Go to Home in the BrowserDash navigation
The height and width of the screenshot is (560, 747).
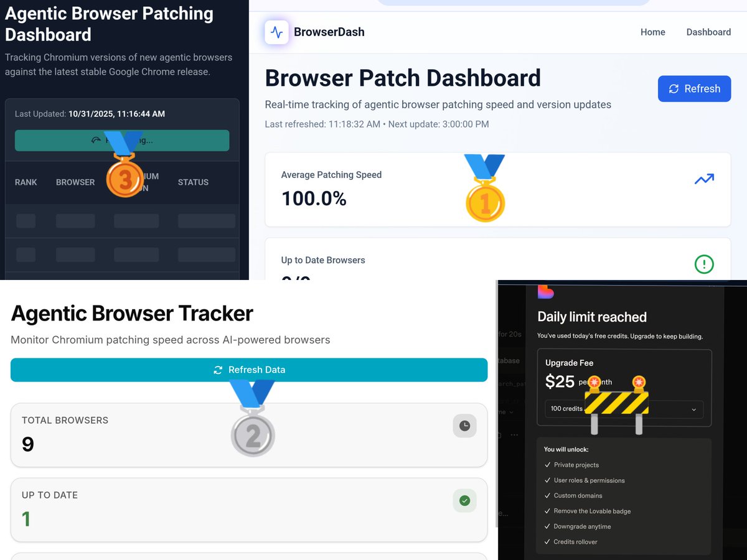click(x=653, y=32)
